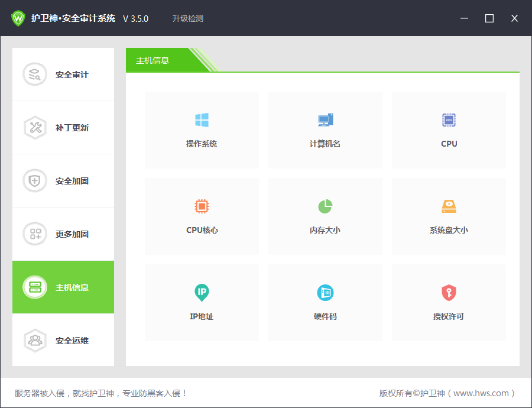Click the 服务器被入侵 slogan in footer

point(100,393)
